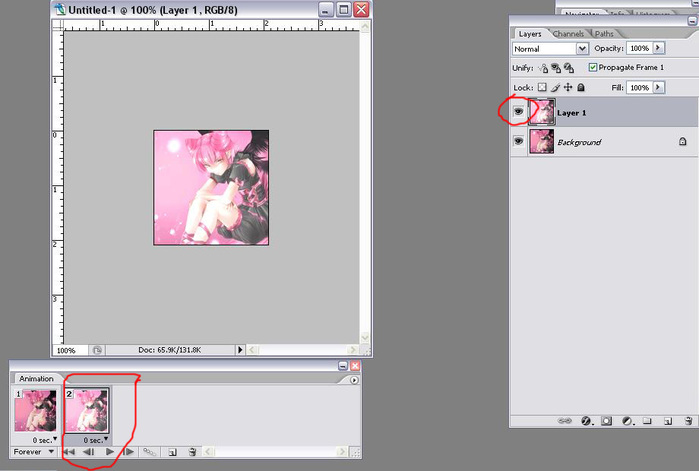
Task: Select first frame rewind button
Action: pyautogui.click(x=68, y=452)
